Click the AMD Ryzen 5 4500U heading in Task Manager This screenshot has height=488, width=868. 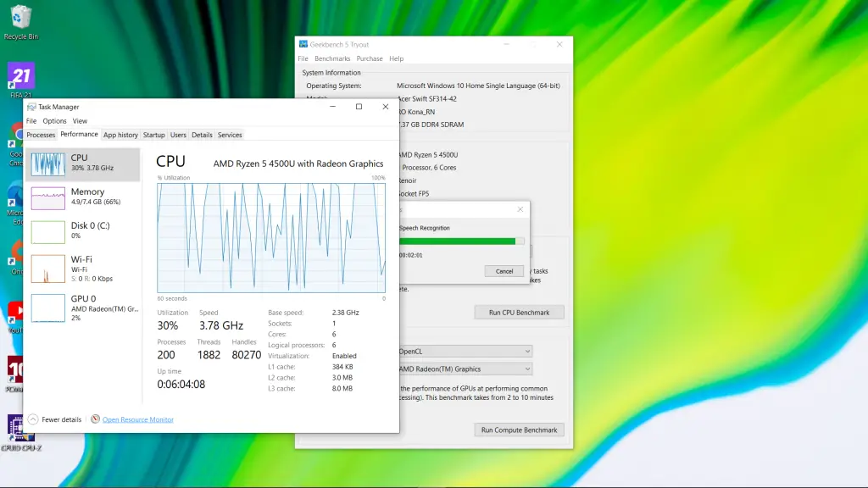pyautogui.click(x=298, y=164)
